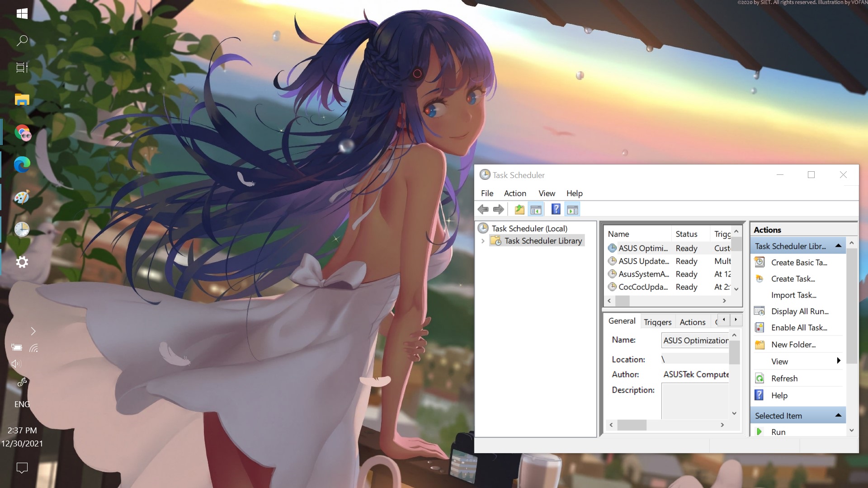Click Import Task... action
868x488 pixels.
pos(793,295)
